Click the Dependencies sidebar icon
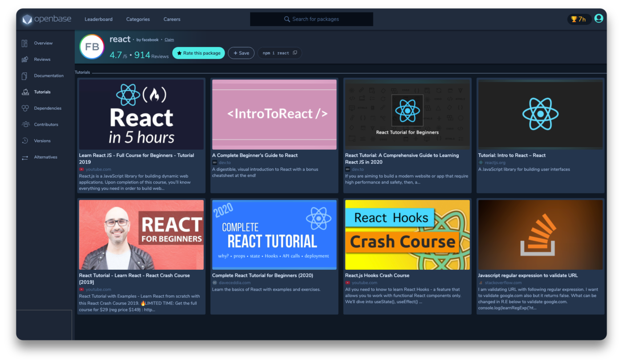The image size is (623, 364). pos(25,108)
